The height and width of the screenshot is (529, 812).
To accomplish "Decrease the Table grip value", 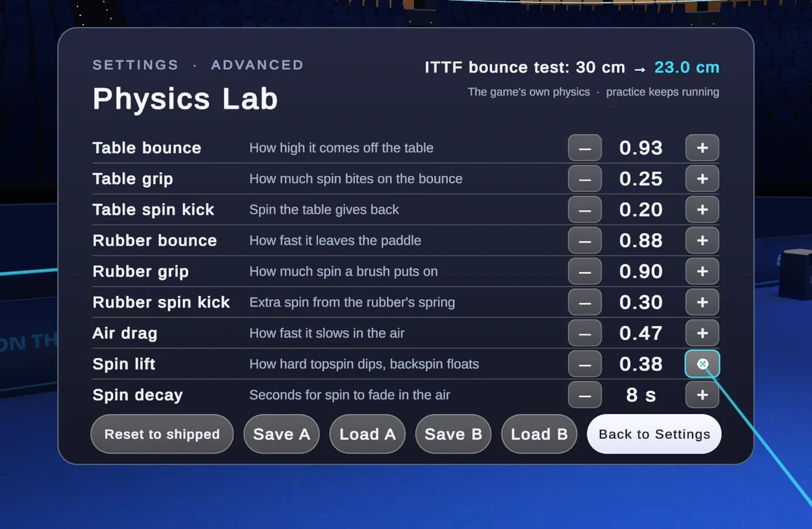I will pyautogui.click(x=585, y=179).
